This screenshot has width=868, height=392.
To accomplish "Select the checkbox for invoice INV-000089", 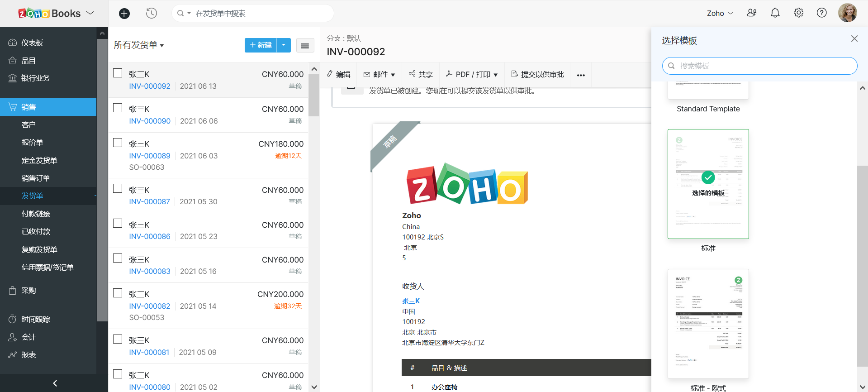I will click(x=118, y=143).
